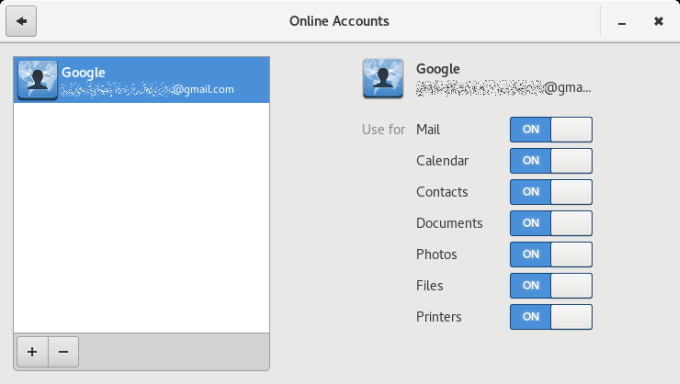Minimize the Online Accounts window
This screenshot has width=680, height=384.
pyautogui.click(x=622, y=22)
